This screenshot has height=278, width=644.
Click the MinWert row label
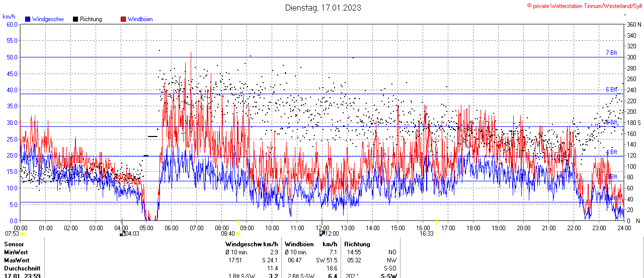17,252
